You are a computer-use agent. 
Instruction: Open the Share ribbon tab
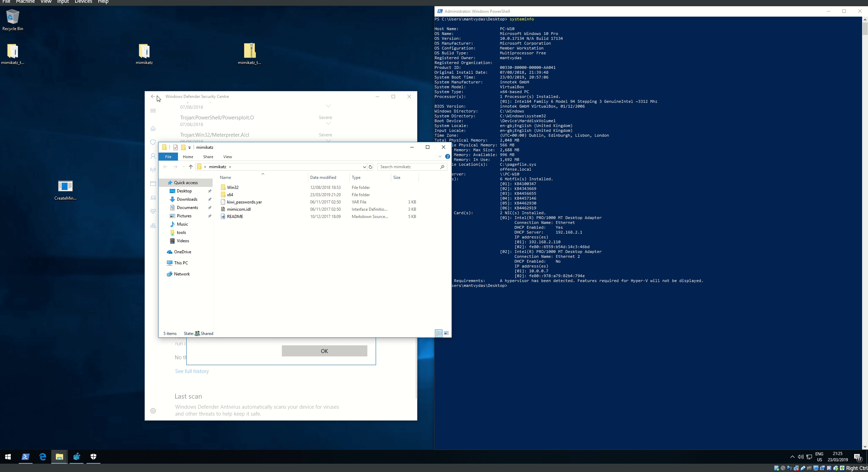click(208, 157)
